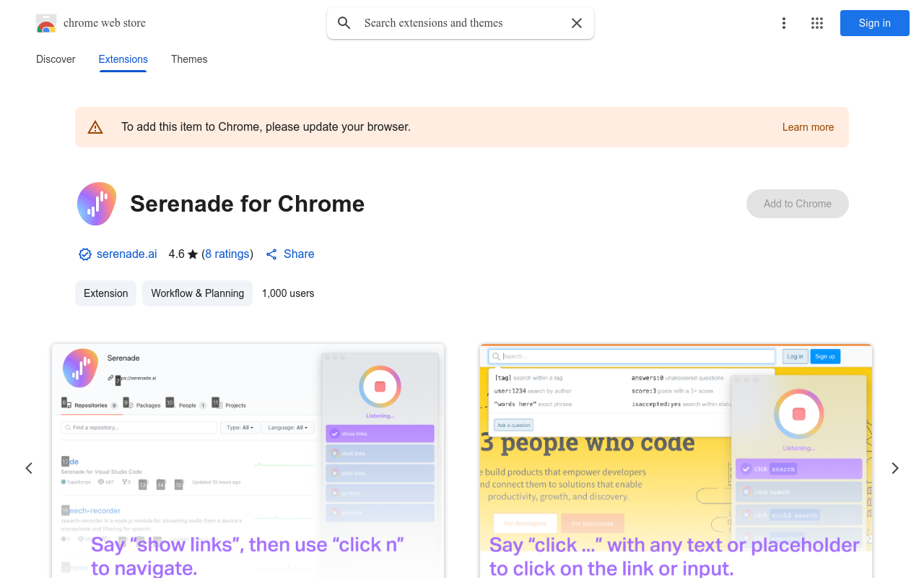Select the Extension category chip
The height and width of the screenshot is (578, 924).
tap(106, 293)
